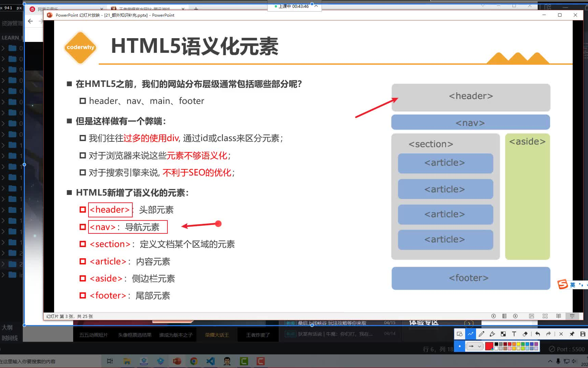The image size is (588, 368).
Task: Select the mosaic blur tool
Action: point(503,334)
